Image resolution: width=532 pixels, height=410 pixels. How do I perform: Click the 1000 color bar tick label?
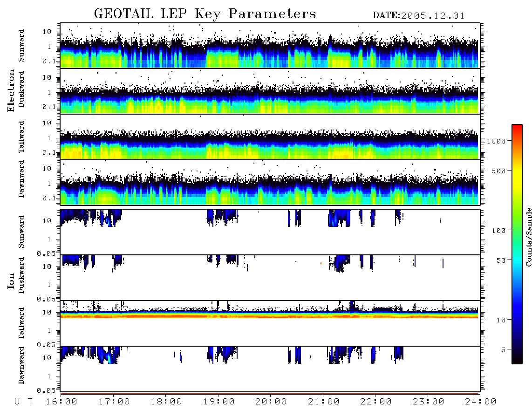tap(496, 141)
